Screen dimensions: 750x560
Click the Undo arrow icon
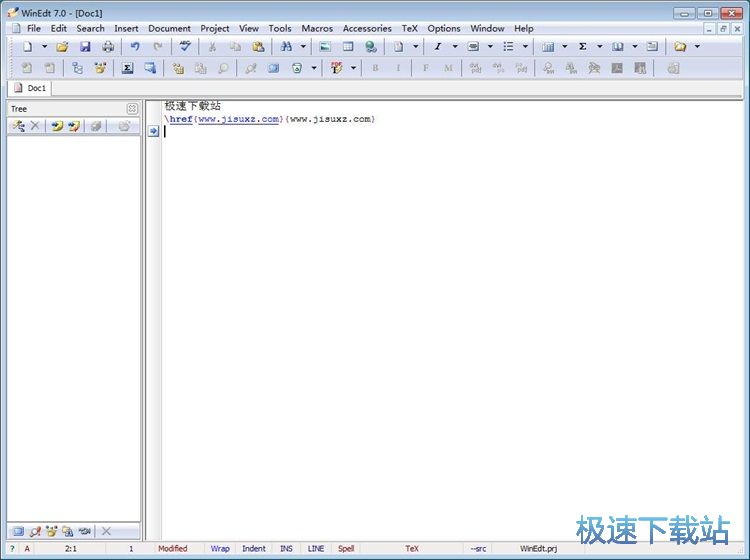(x=135, y=46)
